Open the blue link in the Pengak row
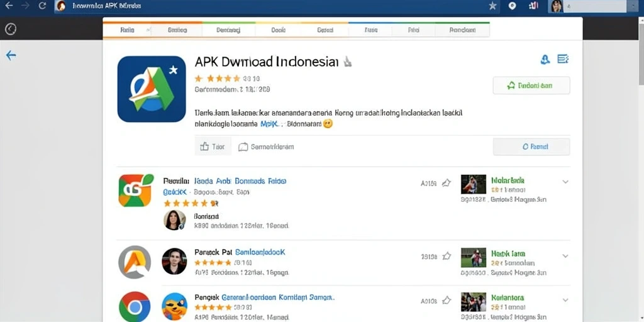 click(278, 297)
